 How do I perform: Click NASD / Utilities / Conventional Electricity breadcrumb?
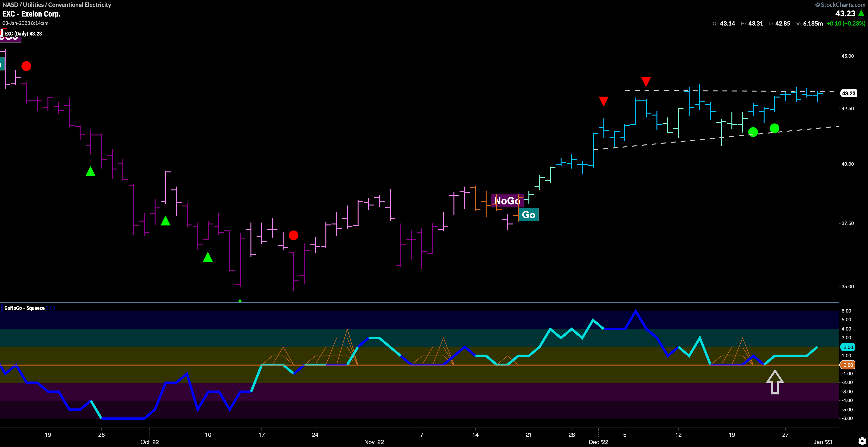[x=57, y=5]
